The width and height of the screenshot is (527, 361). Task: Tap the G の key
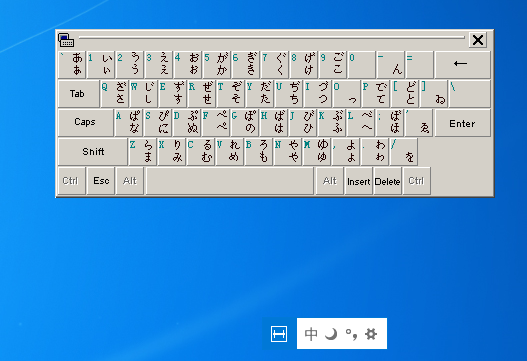coord(244,122)
